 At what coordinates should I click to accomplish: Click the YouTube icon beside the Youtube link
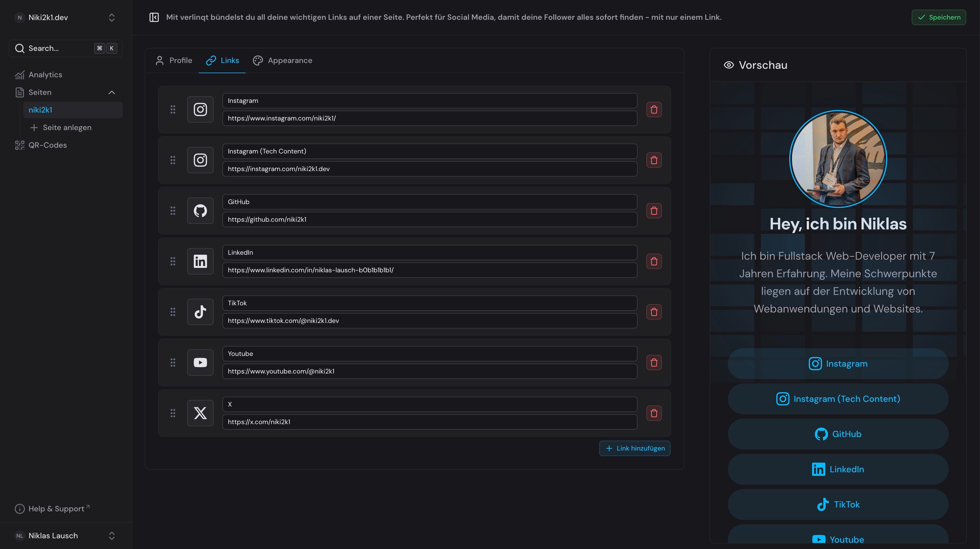click(200, 362)
